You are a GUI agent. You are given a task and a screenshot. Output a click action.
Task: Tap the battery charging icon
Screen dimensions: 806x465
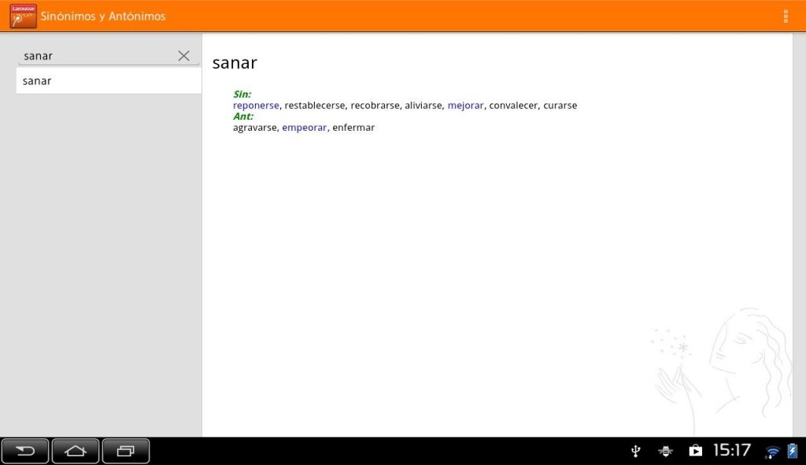793,451
